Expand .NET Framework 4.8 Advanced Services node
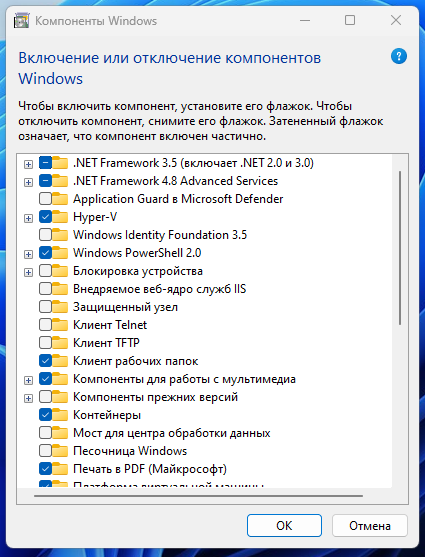The height and width of the screenshot is (557, 425). (28, 182)
